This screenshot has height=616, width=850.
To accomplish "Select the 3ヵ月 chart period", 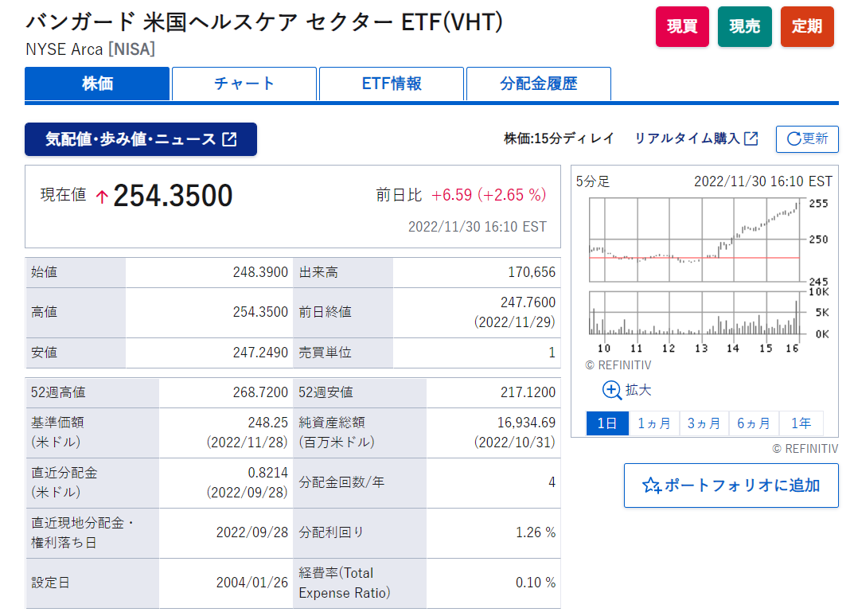I will (x=704, y=423).
